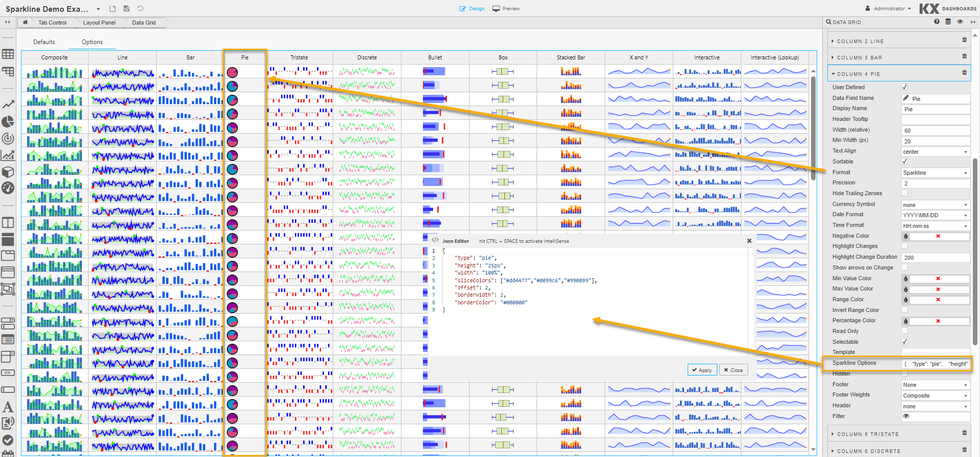This screenshot has width=980, height=457.
Task: Select the Text (A) component icon
Action: tap(8, 407)
